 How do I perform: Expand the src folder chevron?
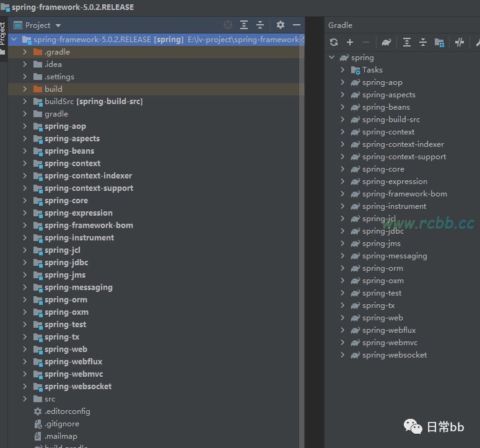tap(25, 398)
